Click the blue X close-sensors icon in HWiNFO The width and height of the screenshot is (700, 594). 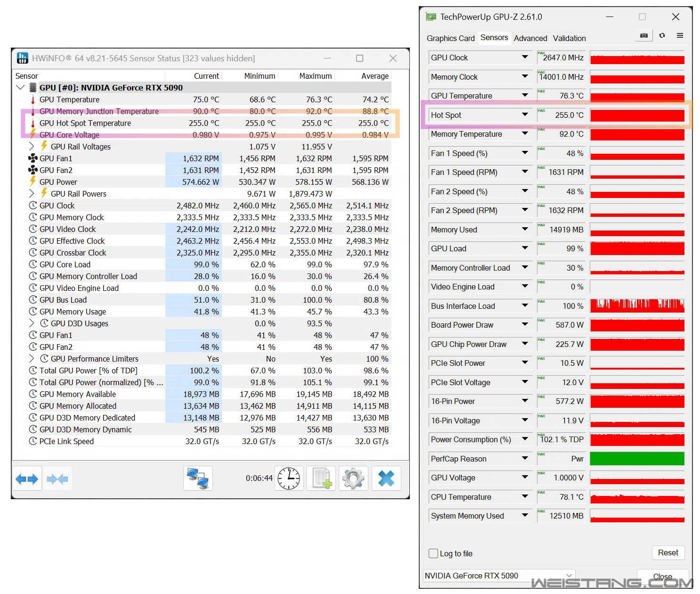[x=386, y=479]
